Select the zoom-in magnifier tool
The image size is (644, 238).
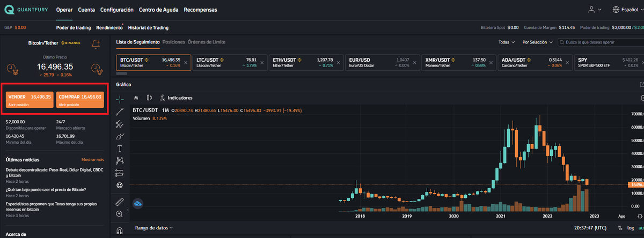click(120, 214)
